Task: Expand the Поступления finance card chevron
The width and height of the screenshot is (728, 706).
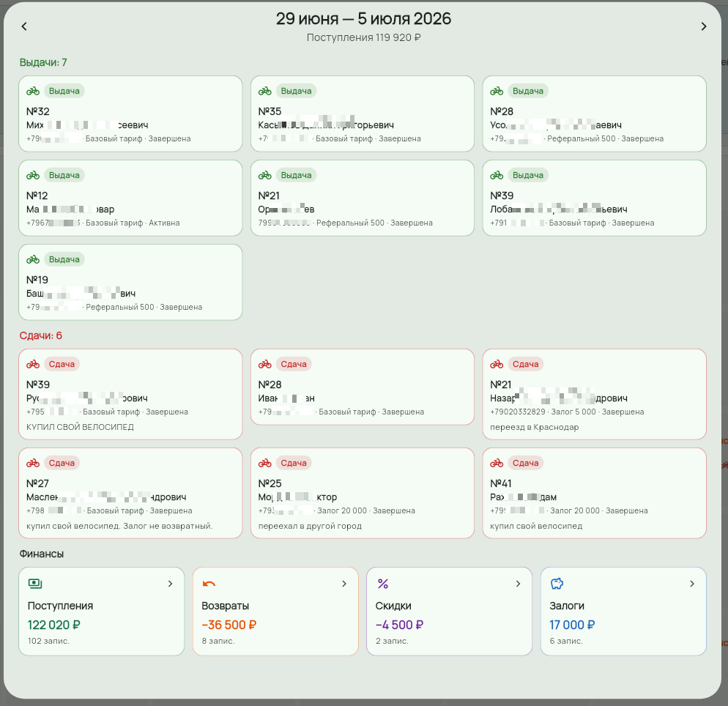Action: 170,584
